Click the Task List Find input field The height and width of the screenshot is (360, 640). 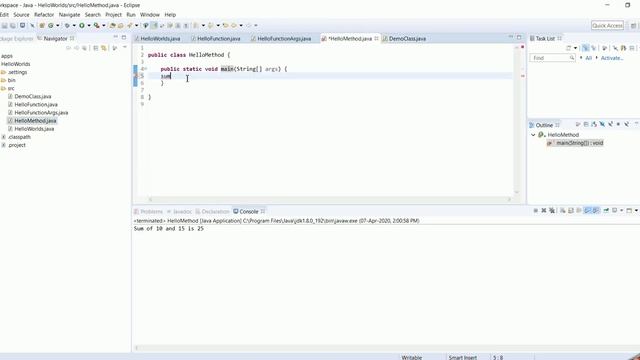[553, 58]
